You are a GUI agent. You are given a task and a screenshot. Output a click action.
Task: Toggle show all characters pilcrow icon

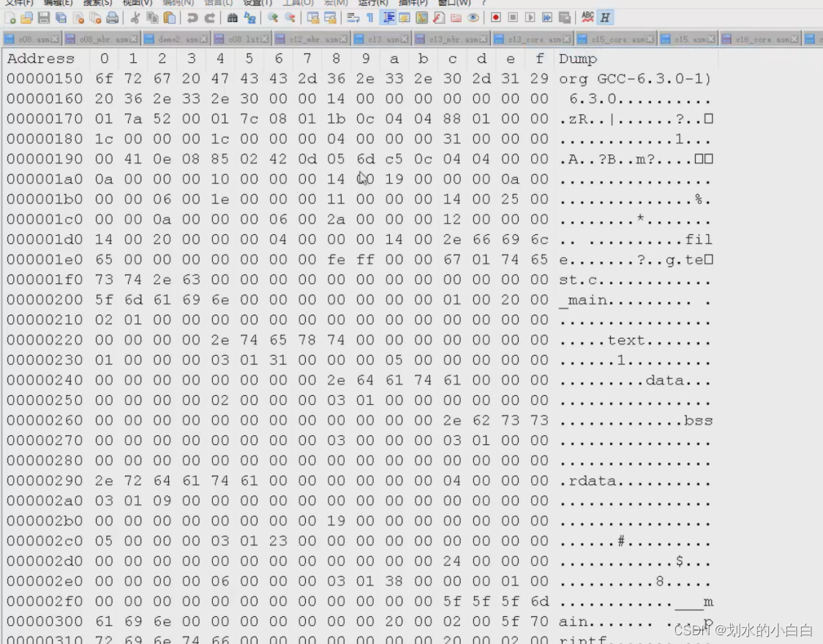click(x=370, y=18)
